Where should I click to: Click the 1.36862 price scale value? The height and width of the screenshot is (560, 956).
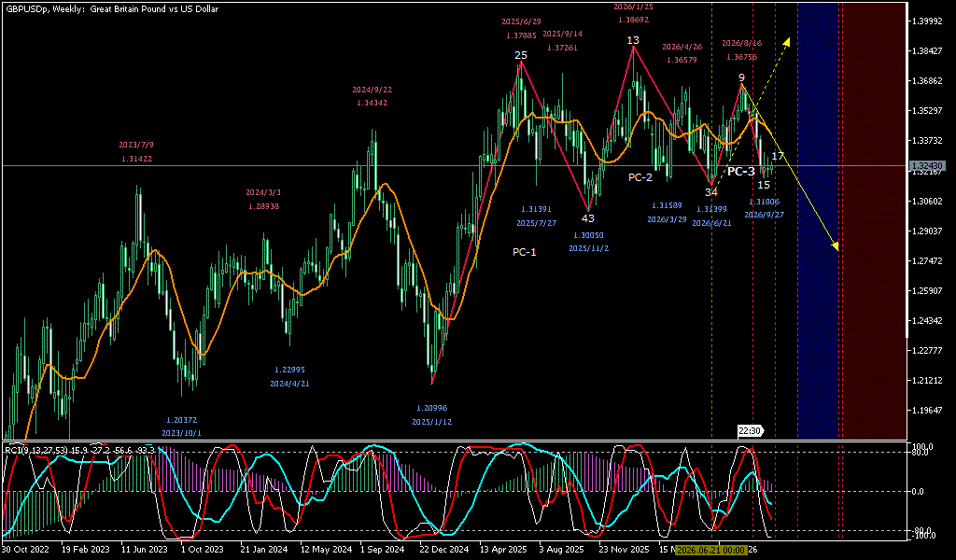(927, 81)
